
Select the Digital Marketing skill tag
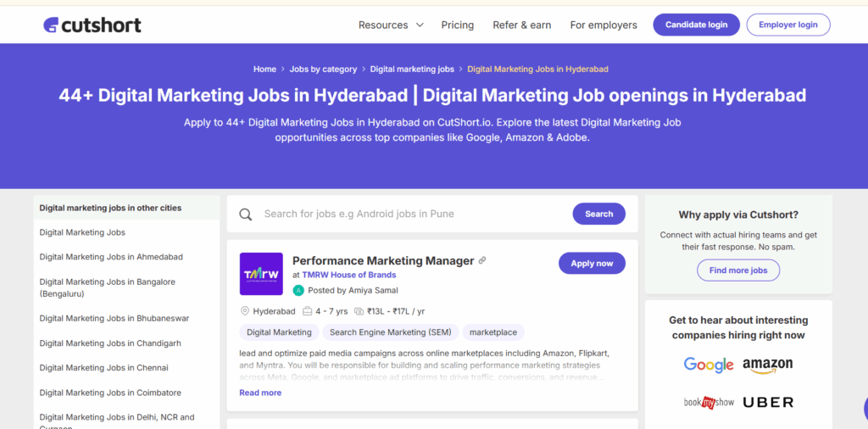[x=279, y=332]
